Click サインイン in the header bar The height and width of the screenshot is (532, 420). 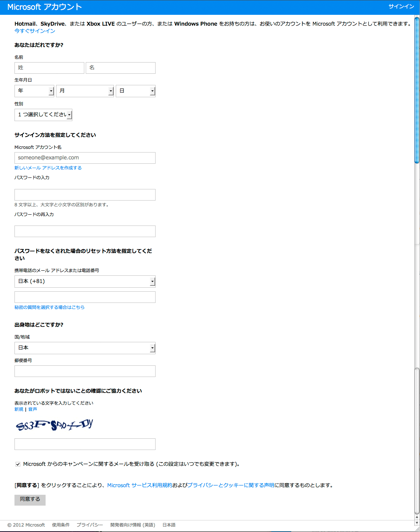coord(401,7)
